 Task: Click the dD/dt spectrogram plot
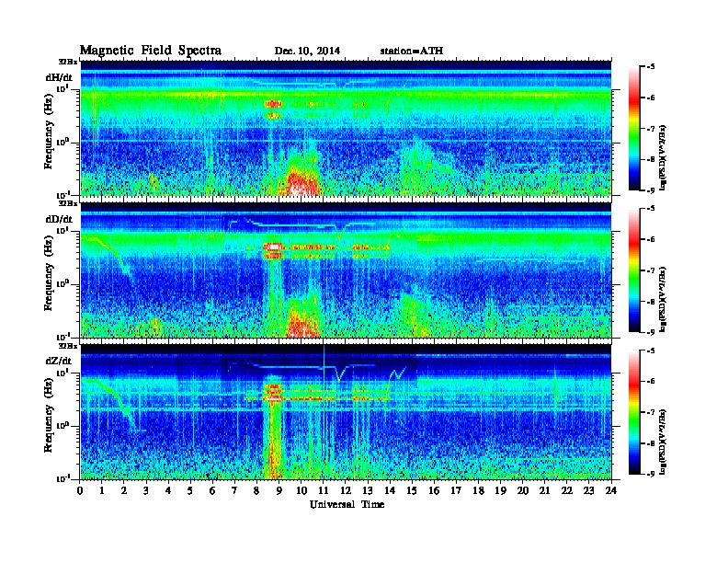pyautogui.click(x=346, y=270)
